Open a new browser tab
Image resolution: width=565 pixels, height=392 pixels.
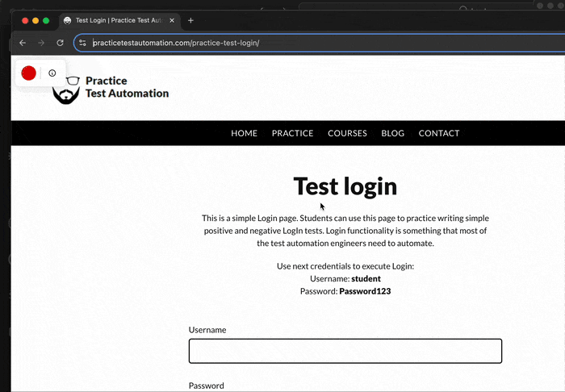pyautogui.click(x=190, y=20)
